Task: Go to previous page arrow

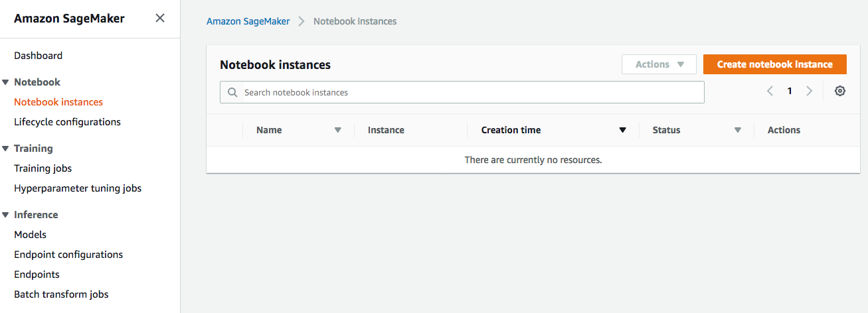Action: click(x=770, y=92)
